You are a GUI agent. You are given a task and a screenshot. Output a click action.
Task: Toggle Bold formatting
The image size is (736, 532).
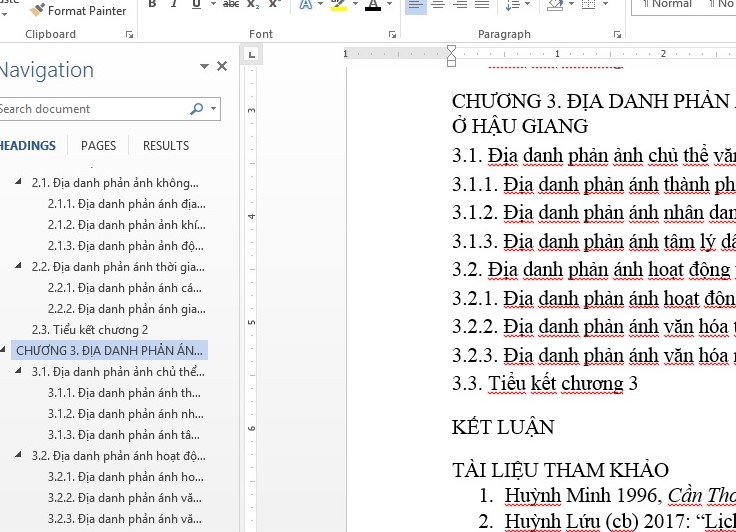(152, 4)
